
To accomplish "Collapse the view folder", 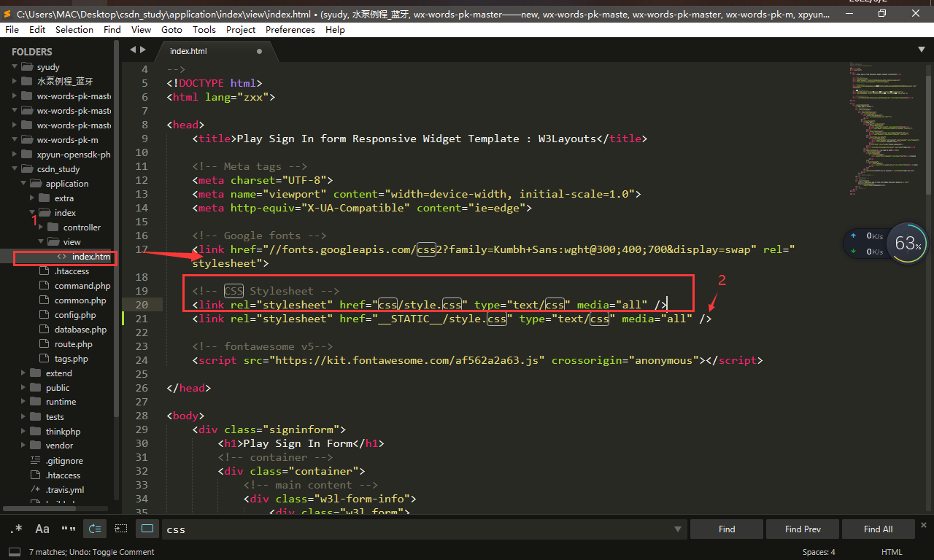I will [40, 242].
